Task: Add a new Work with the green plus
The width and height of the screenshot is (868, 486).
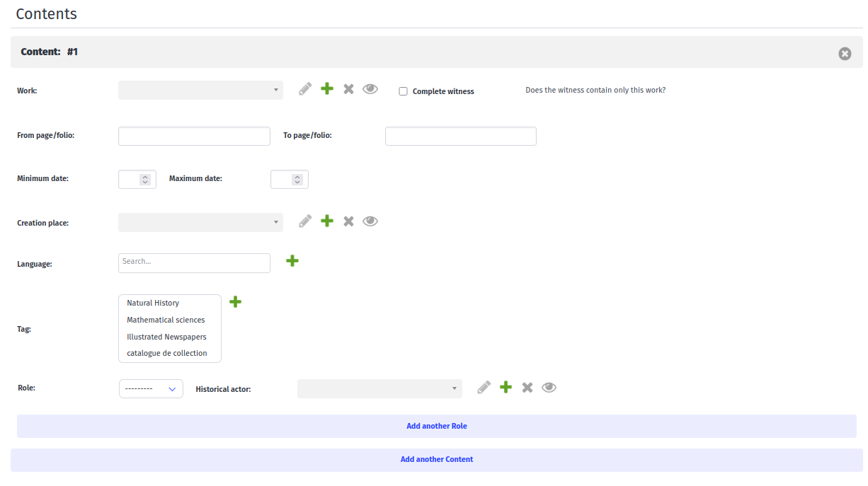Action: tap(326, 88)
